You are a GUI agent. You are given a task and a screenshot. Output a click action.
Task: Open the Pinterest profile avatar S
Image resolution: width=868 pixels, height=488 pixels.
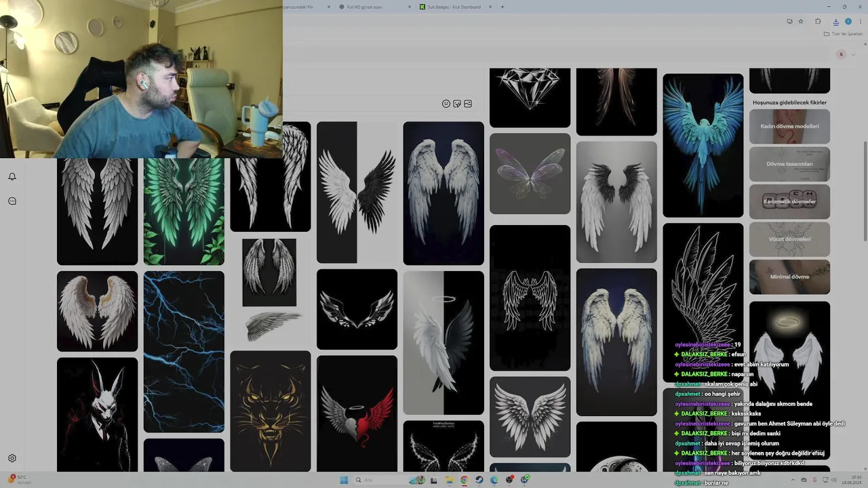(842, 54)
